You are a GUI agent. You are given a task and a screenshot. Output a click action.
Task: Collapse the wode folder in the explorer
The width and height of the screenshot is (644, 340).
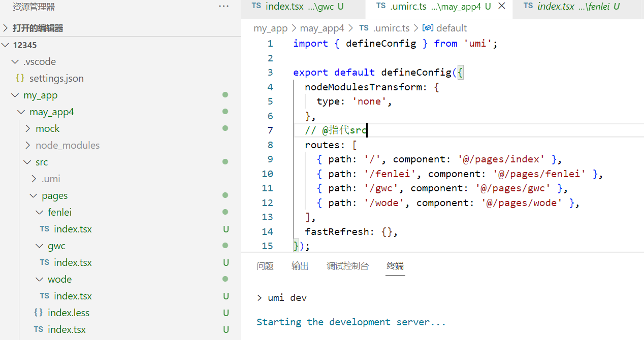(x=40, y=279)
